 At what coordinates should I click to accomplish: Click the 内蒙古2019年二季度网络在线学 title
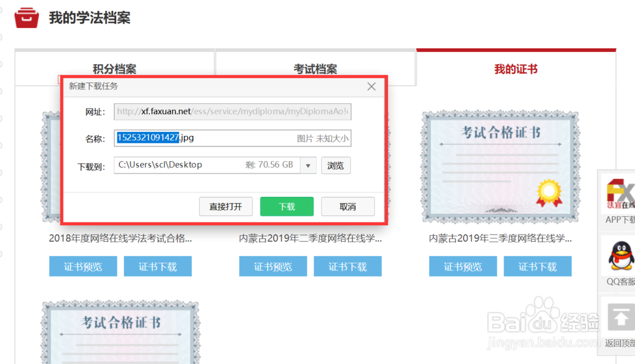tap(311, 238)
